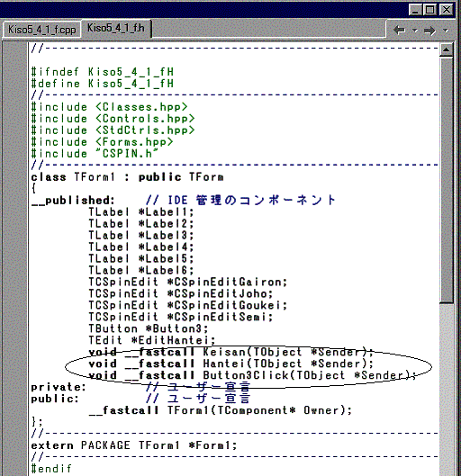Open the back arrow history dropdown
This screenshot has height=476, width=461.
pos(415,31)
